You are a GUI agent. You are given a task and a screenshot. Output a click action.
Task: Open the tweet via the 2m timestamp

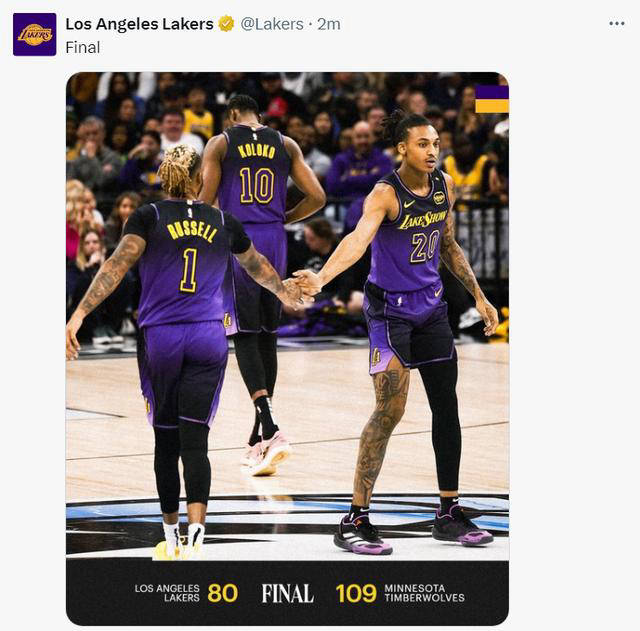[x=329, y=24]
